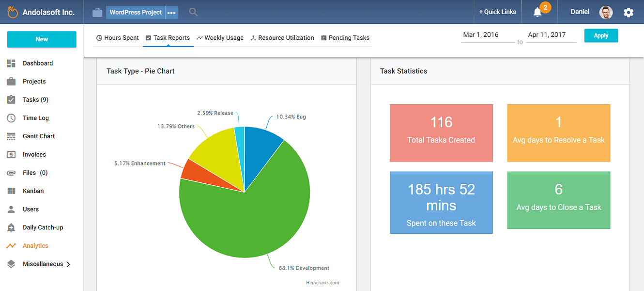
Task: Click Daniel's profile avatar
Action: pos(606,13)
